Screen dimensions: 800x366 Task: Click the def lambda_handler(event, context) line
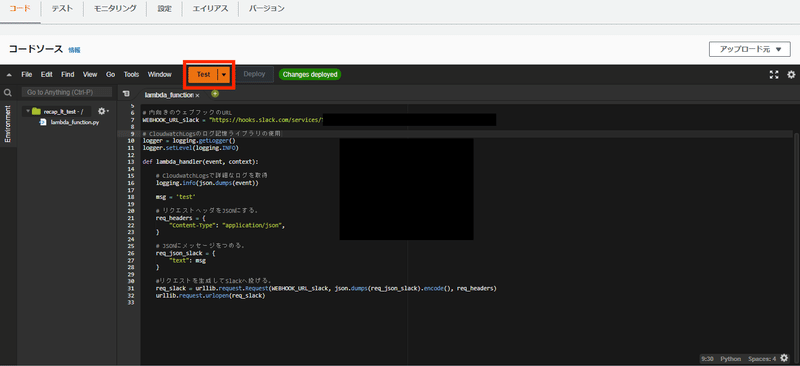(x=201, y=162)
